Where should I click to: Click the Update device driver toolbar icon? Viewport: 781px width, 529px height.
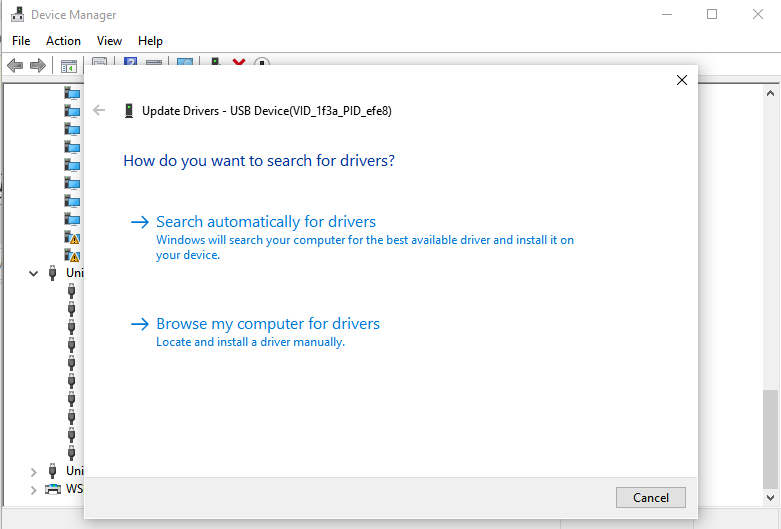216,62
